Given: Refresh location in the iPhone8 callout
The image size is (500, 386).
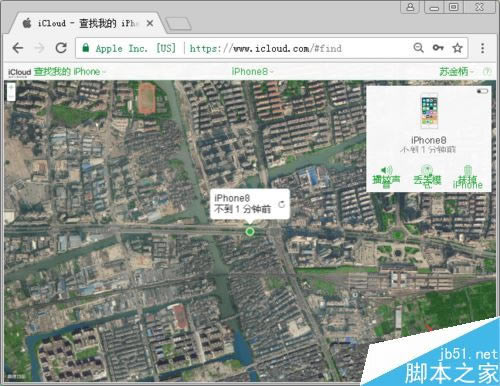Looking at the screenshot, I should click(282, 204).
